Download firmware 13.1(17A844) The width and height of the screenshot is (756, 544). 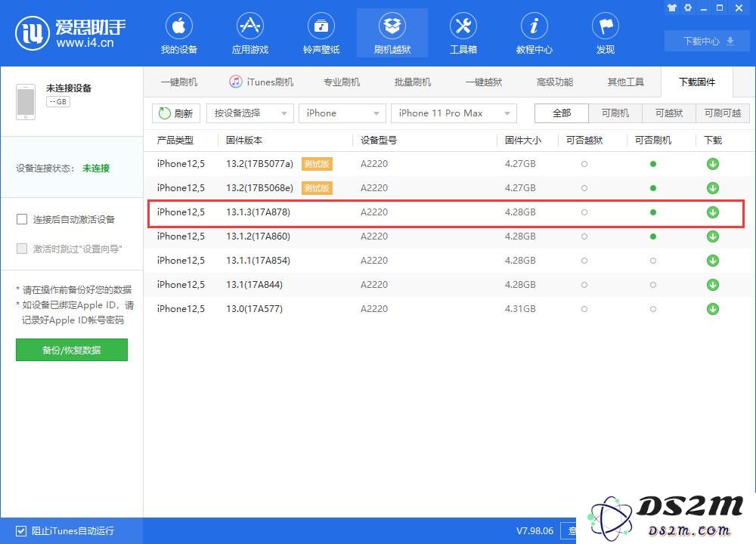coord(713,285)
